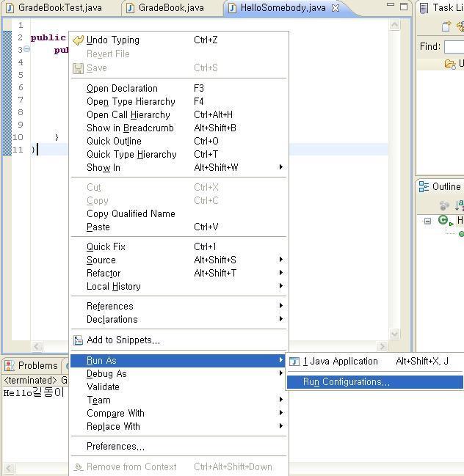
Task: Collapse the class node in Outline
Action: coord(427,221)
